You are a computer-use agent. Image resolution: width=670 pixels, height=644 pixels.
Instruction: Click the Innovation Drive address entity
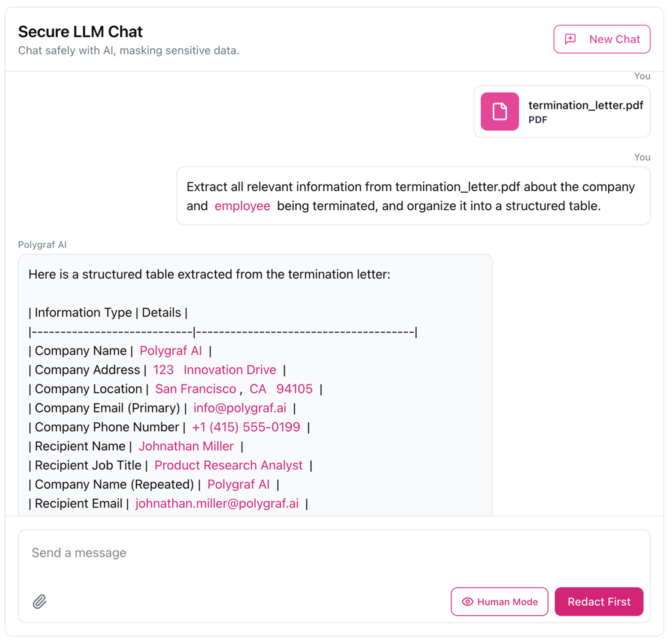[x=230, y=370]
